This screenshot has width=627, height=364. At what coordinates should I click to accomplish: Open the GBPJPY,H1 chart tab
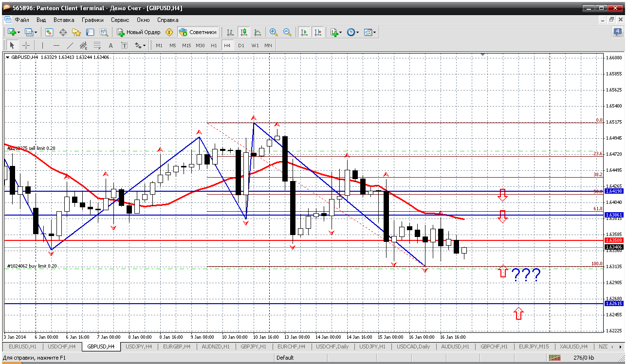(254, 346)
